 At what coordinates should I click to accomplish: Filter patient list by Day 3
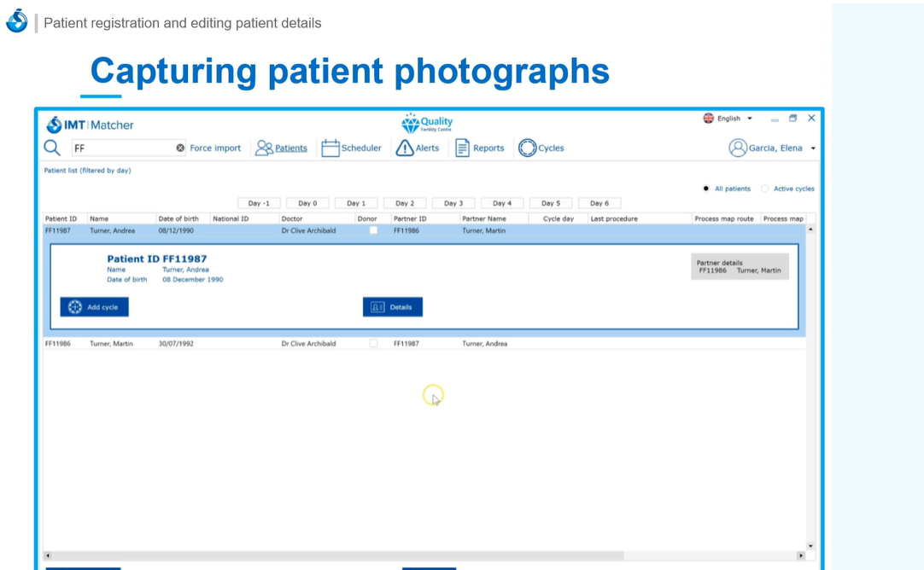[x=453, y=203]
